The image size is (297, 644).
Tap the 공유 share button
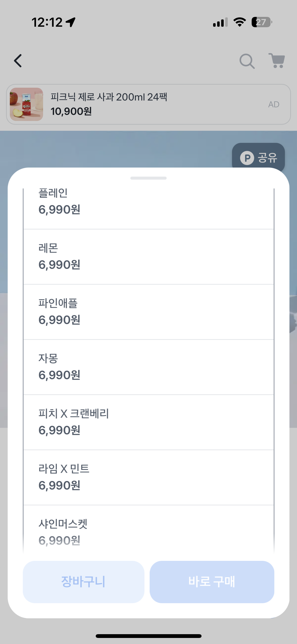coord(258,158)
